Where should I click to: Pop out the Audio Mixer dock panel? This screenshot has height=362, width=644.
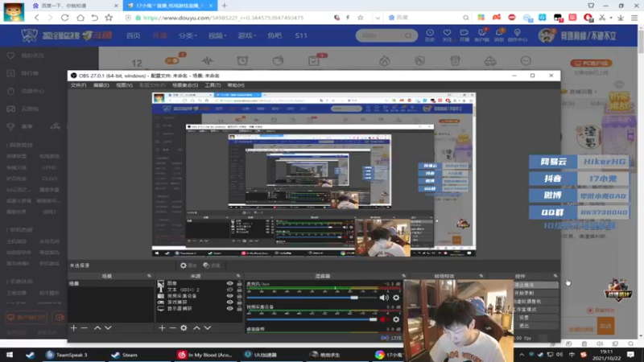coord(404,276)
